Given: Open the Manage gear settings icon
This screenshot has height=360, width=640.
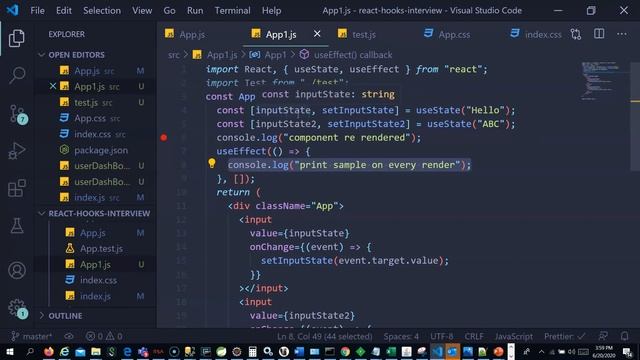Looking at the screenshot, I should pos(17,309).
